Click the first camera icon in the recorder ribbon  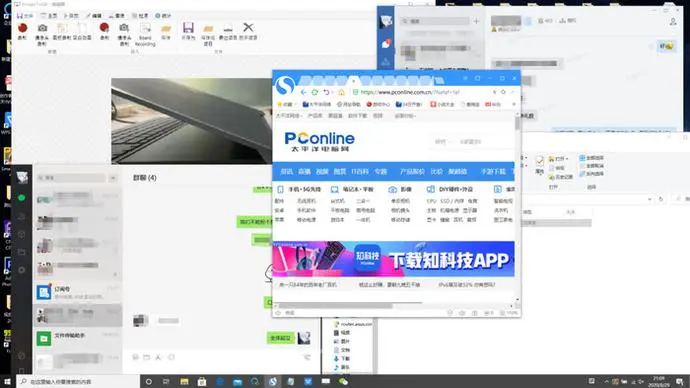(x=42, y=28)
